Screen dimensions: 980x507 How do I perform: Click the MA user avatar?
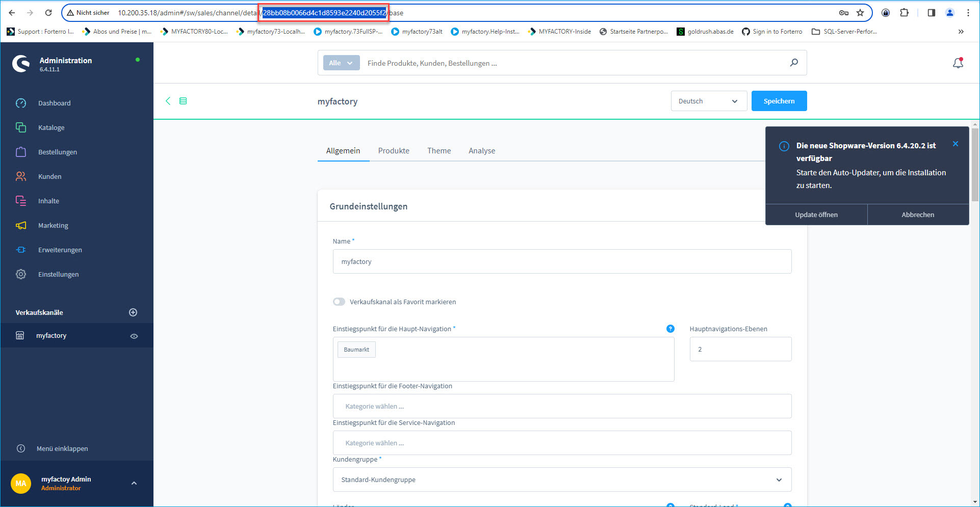click(x=21, y=484)
